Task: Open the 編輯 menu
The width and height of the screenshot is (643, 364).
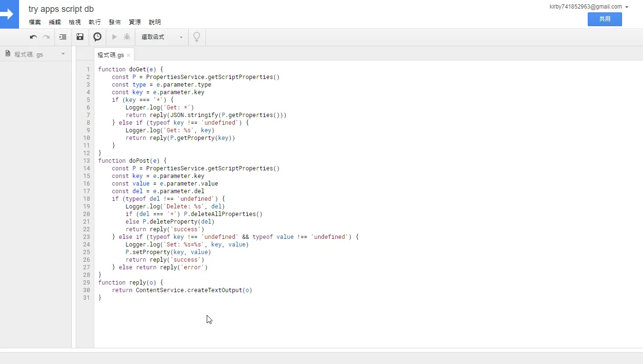Action: pos(55,22)
